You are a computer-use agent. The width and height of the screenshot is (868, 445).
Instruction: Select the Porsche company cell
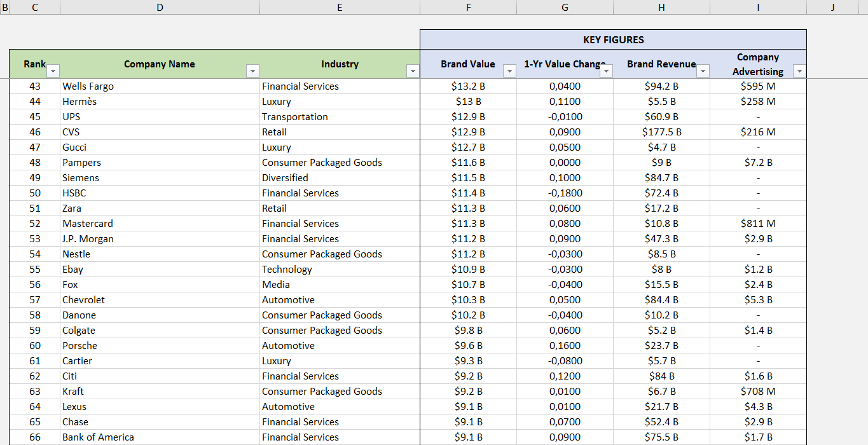pos(160,346)
